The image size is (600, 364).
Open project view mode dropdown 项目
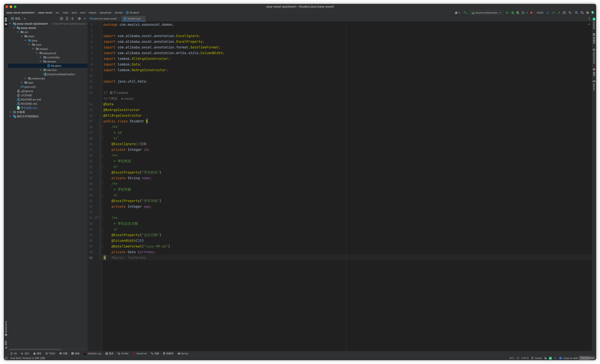click(18, 19)
